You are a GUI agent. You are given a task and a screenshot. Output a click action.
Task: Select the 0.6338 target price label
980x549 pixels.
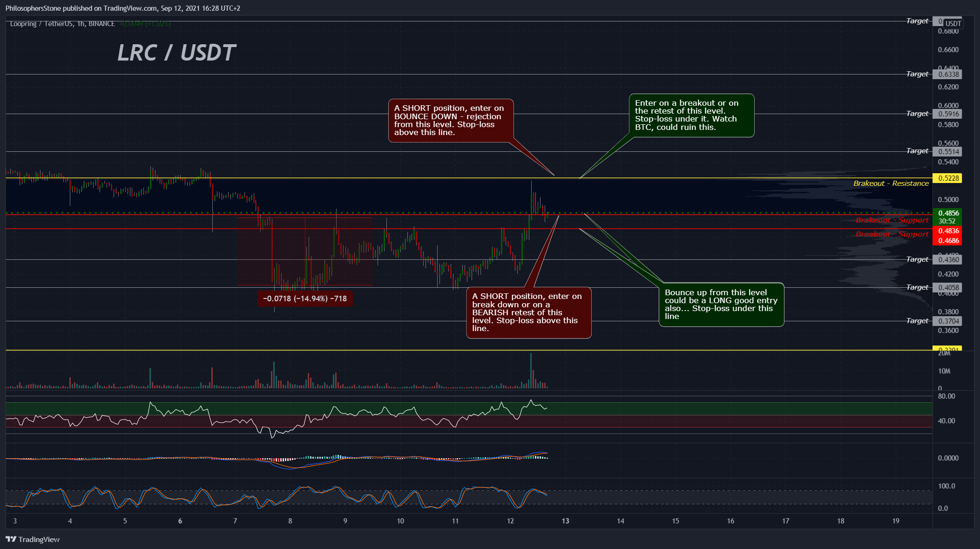948,75
